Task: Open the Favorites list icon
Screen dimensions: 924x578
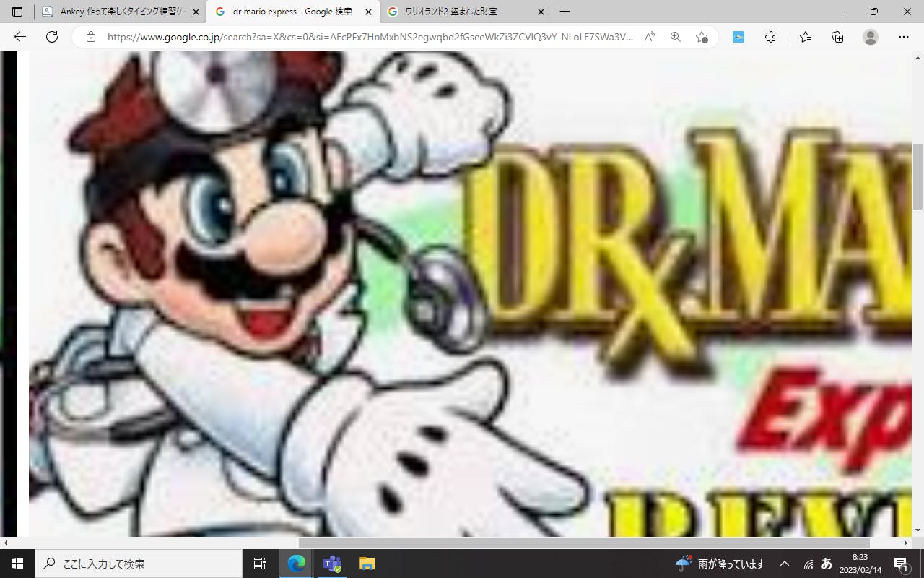Action: click(806, 37)
